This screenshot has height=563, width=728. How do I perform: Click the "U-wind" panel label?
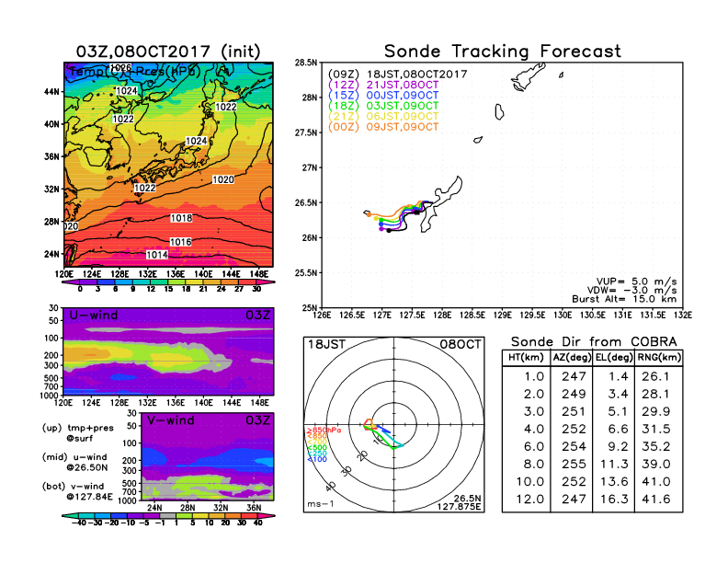94,316
